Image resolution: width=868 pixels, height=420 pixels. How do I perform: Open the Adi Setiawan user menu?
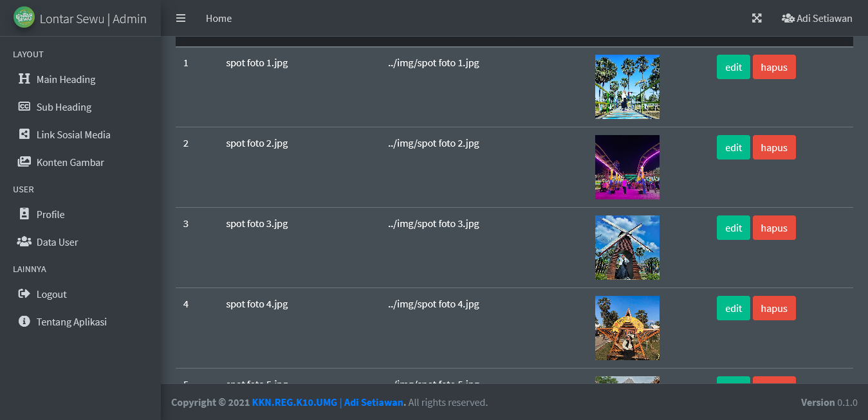pos(817,18)
